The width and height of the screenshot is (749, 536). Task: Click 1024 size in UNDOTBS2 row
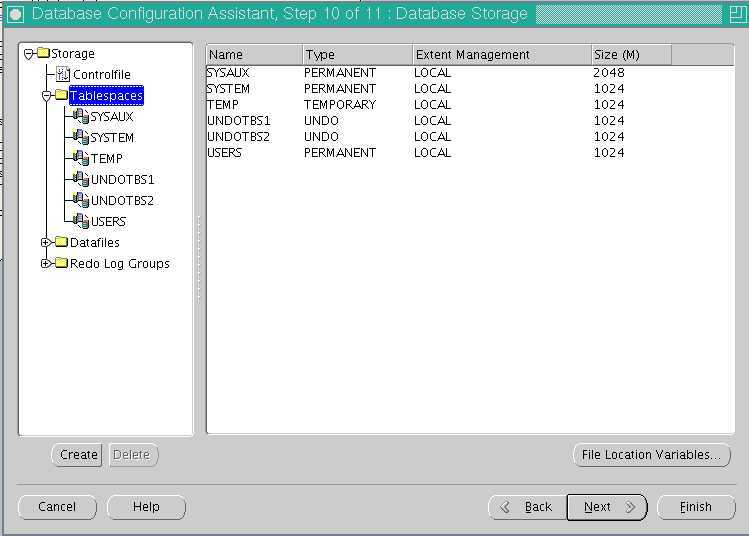(609, 137)
